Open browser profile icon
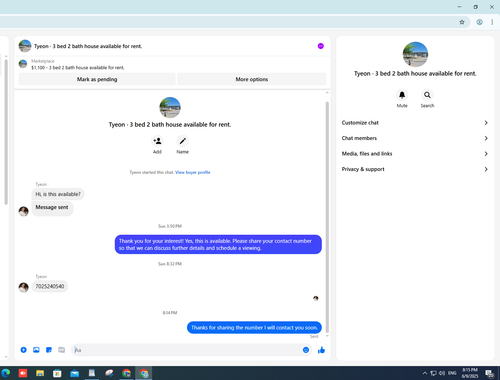This screenshot has height=380, width=500. [x=479, y=22]
